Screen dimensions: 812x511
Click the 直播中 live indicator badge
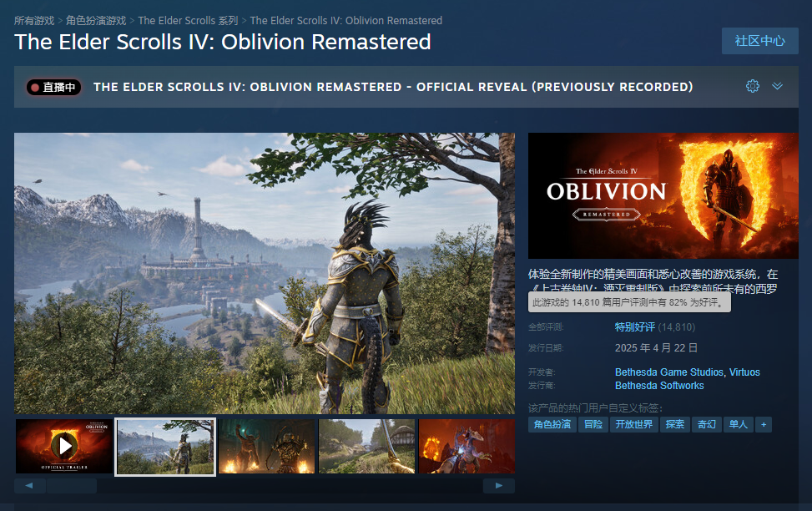(54, 87)
